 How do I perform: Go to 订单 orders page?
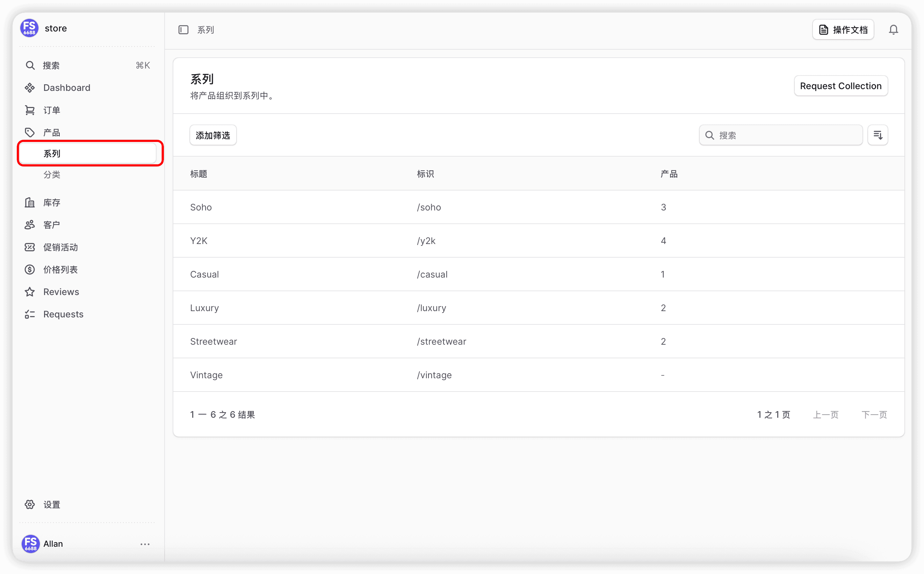coord(52,110)
